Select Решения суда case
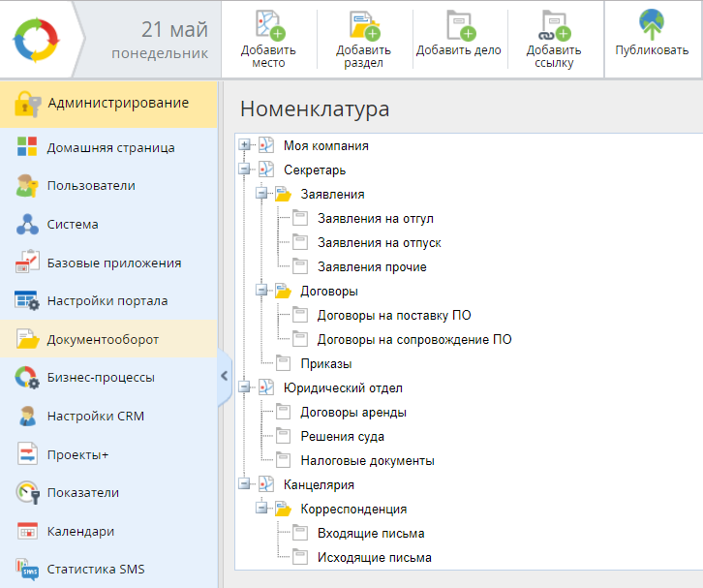703x588 pixels. (343, 437)
